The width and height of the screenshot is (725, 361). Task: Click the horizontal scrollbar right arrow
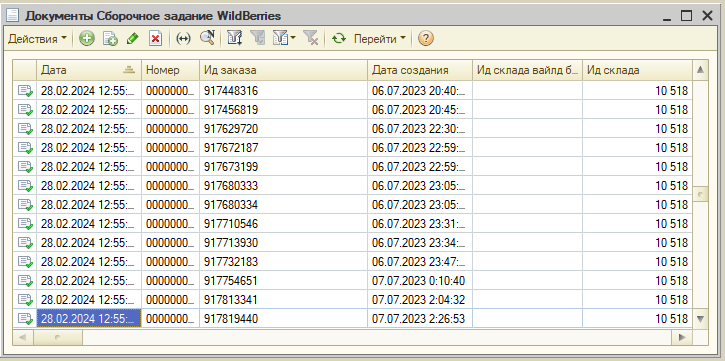point(682,337)
